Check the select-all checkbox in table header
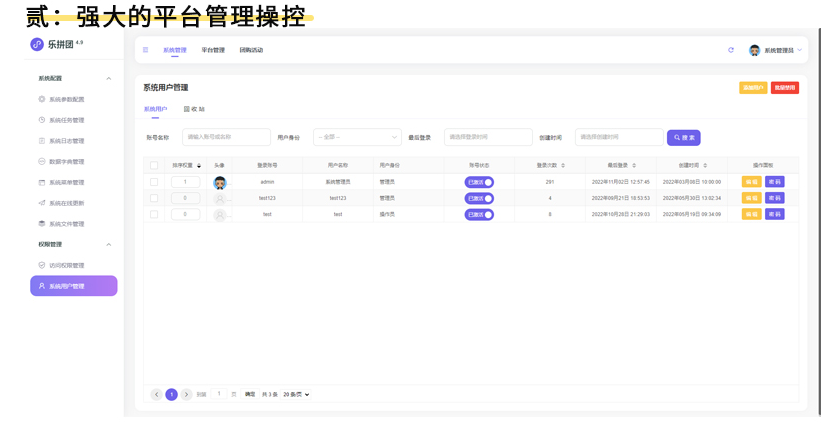The image size is (834, 432). 154,166
